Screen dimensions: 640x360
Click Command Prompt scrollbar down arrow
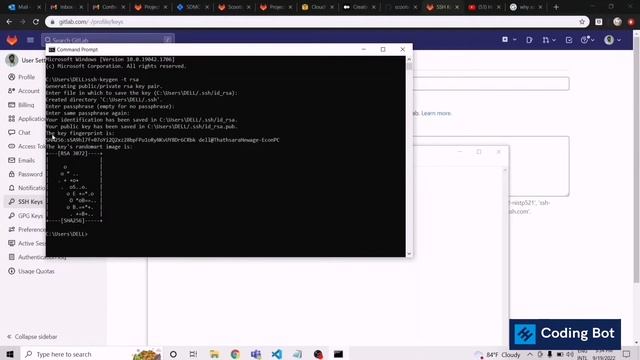coord(409,253)
